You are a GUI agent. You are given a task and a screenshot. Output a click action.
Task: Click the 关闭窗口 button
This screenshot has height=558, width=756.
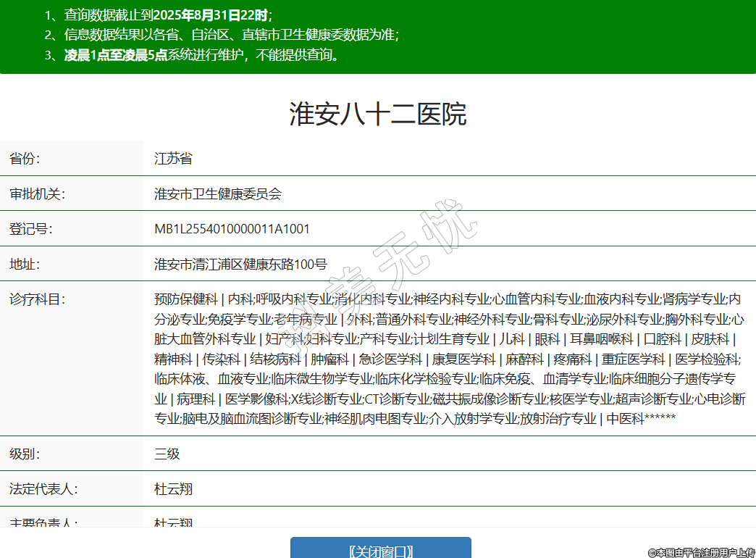pos(381,549)
